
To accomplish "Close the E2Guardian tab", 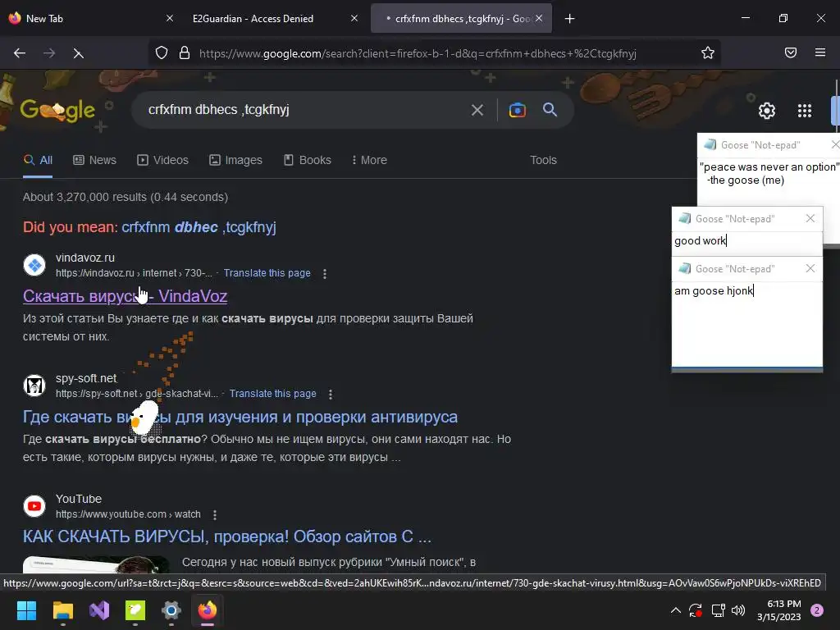I will [x=354, y=18].
